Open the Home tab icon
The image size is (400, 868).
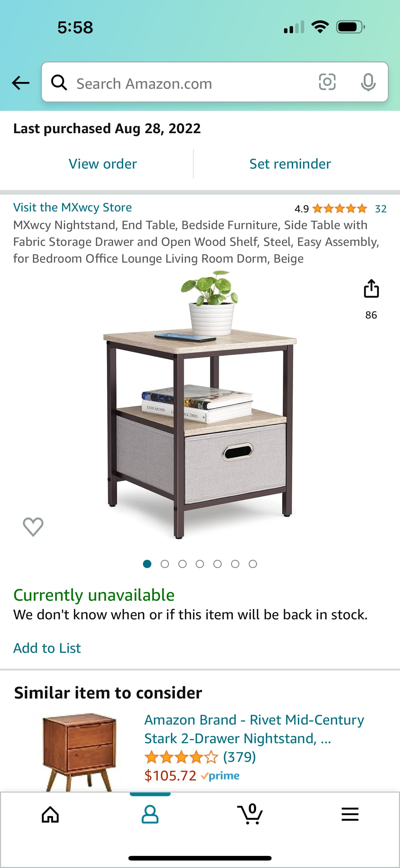50,815
